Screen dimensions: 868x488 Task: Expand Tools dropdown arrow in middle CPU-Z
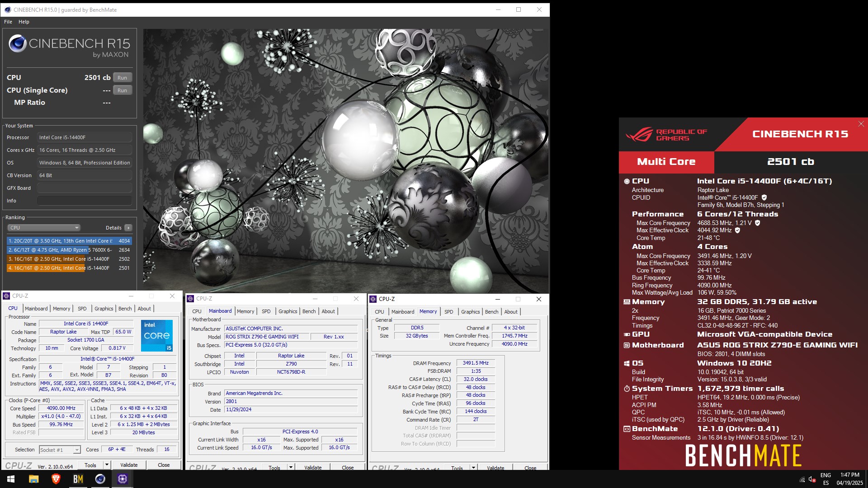(291, 467)
